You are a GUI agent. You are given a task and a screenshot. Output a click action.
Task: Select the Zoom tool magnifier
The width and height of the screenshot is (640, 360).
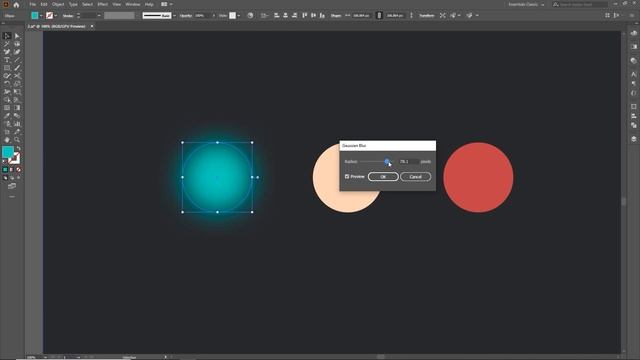coord(17,140)
